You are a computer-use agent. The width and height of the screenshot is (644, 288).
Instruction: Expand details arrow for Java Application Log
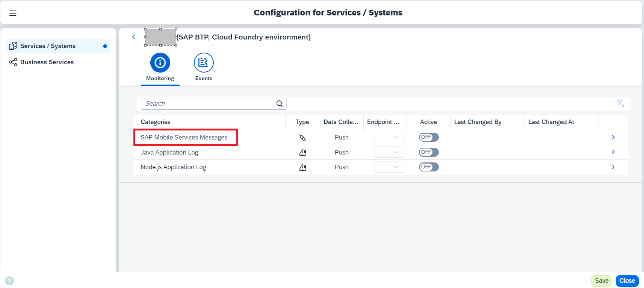click(613, 152)
